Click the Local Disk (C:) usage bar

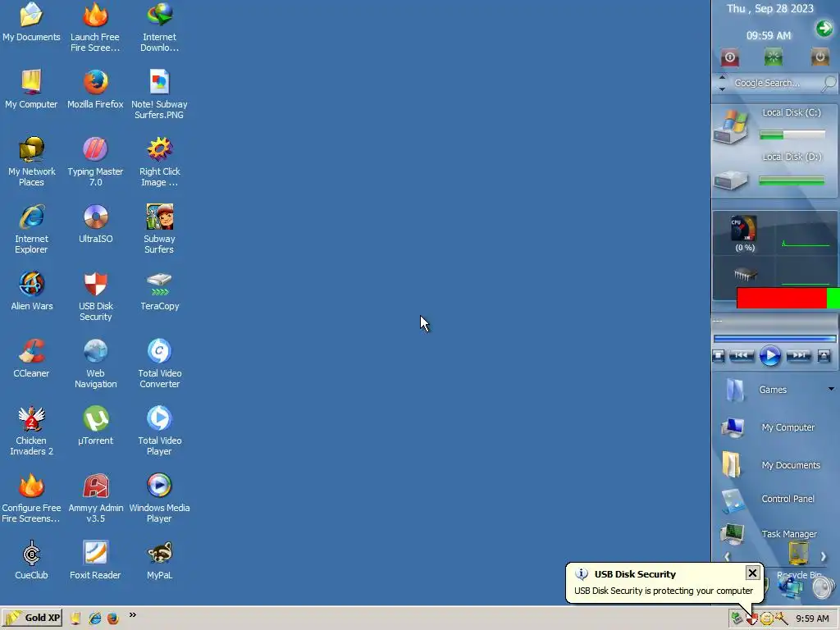point(792,135)
